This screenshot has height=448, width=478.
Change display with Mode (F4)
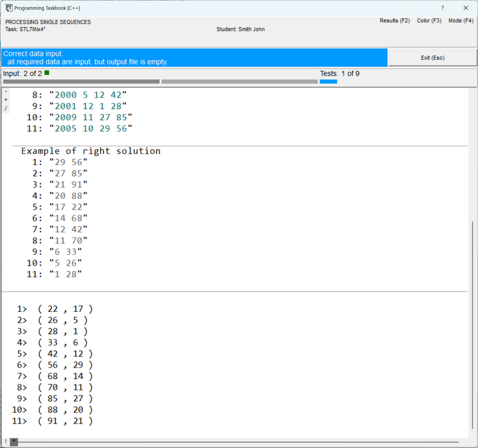461,21
